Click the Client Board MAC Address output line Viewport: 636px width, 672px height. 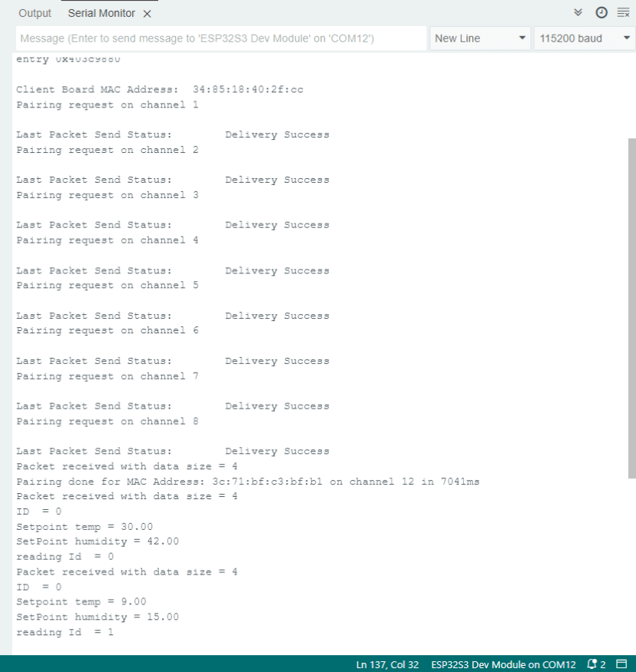point(161,89)
